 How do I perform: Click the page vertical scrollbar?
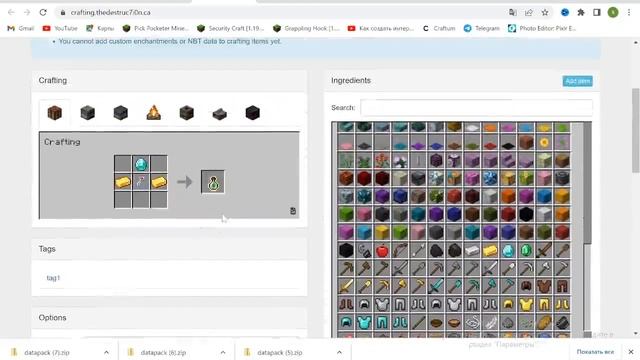pos(636,131)
